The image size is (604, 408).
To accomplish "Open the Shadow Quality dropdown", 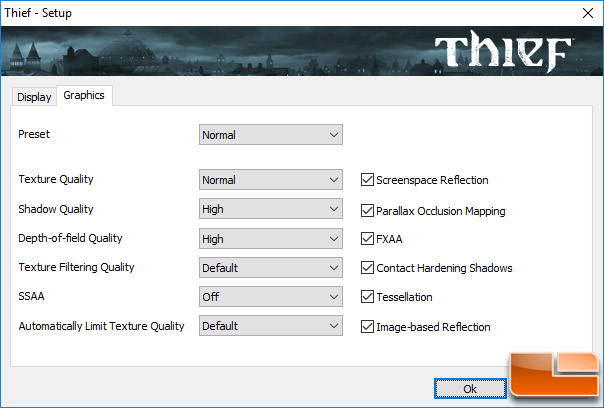I will point(270,209).
